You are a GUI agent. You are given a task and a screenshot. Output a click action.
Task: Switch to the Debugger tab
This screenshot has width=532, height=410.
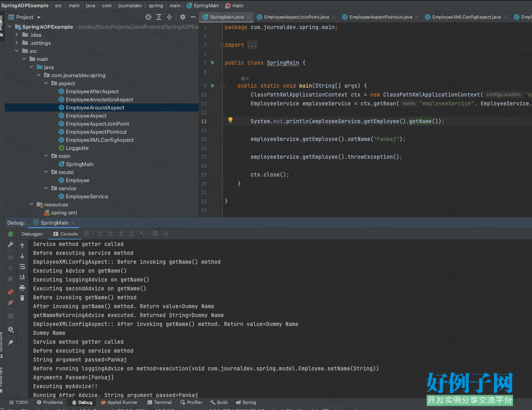tap(32, 234)
